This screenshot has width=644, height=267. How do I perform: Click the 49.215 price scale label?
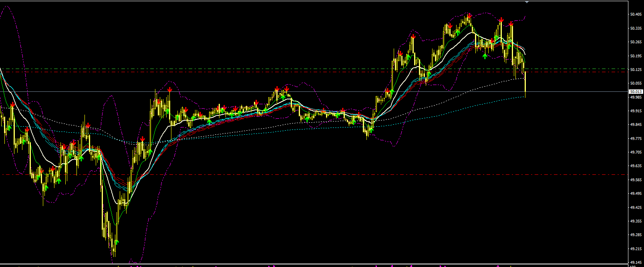(x=635, y=249)
